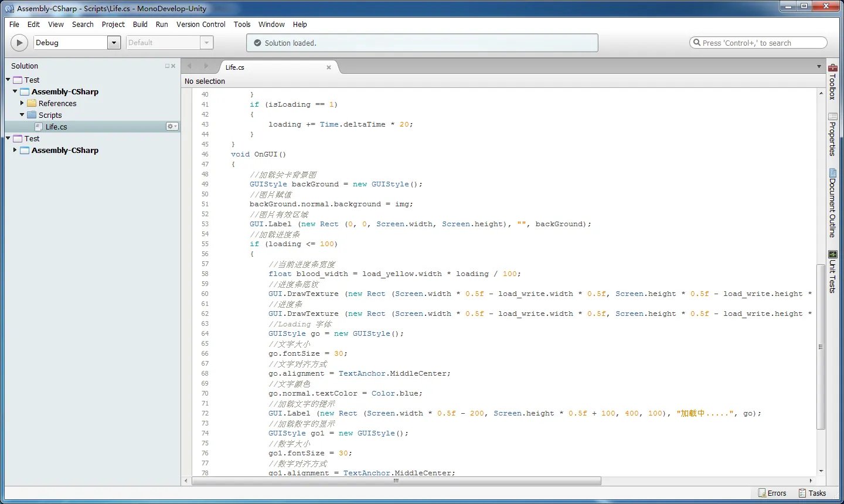Screen dimensions: 844x504
Task: Click the search field in the toolbar
Action: tap(759, 43)
